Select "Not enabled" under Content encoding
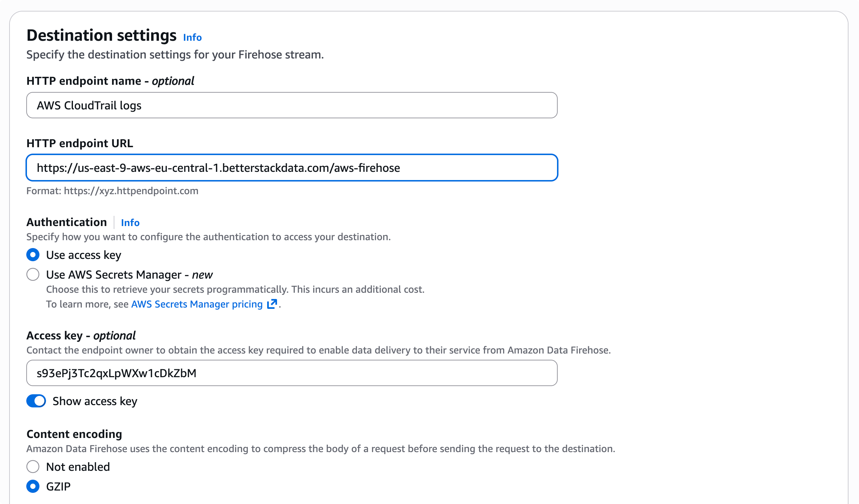The width and height of the screenshot is (859, 504). click(x=33, y=467)
